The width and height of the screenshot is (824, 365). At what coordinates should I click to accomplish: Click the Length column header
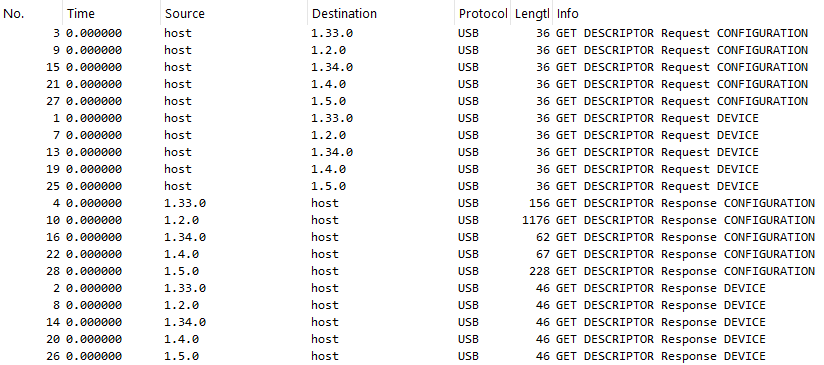pyautogui.click(x=532, y=14)
